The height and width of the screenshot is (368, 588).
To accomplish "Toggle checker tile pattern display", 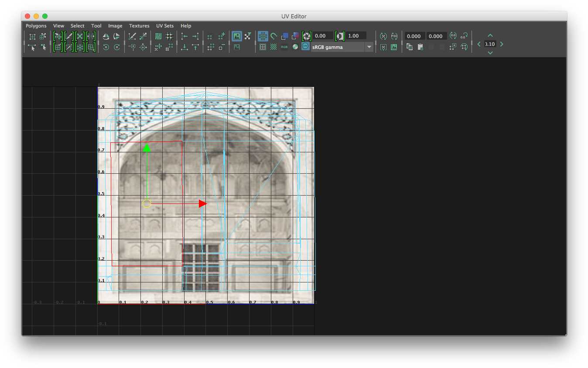I will tap(273, 47).
